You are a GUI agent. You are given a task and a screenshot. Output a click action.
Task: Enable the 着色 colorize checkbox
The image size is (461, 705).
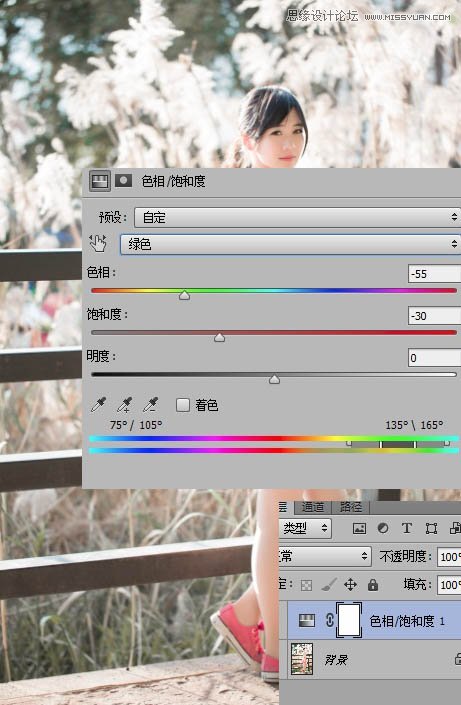[x=183, y=405]
